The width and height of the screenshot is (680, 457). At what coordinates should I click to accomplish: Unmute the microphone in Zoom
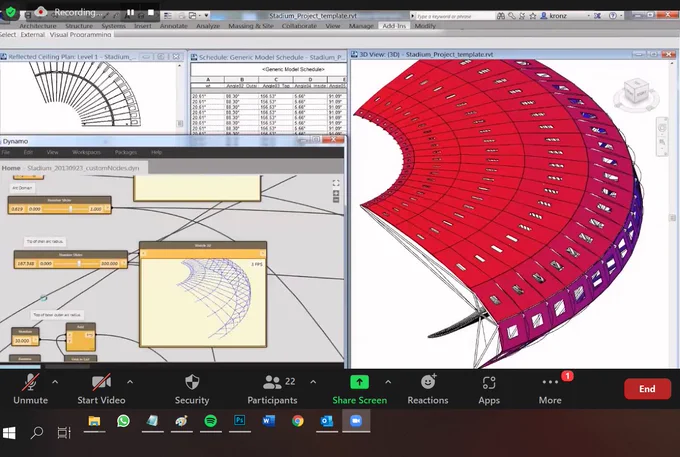point(30,389)
